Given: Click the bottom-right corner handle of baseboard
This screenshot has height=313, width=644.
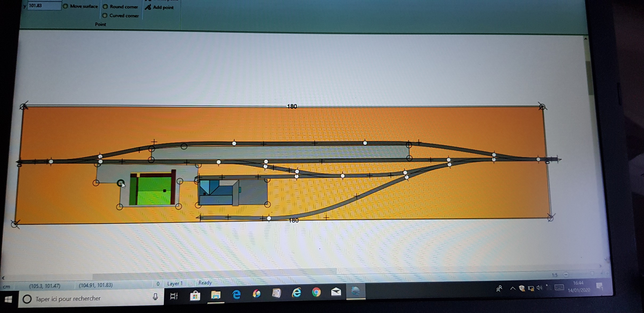Looking at the screenshot, I should click(x=550, y=218).
